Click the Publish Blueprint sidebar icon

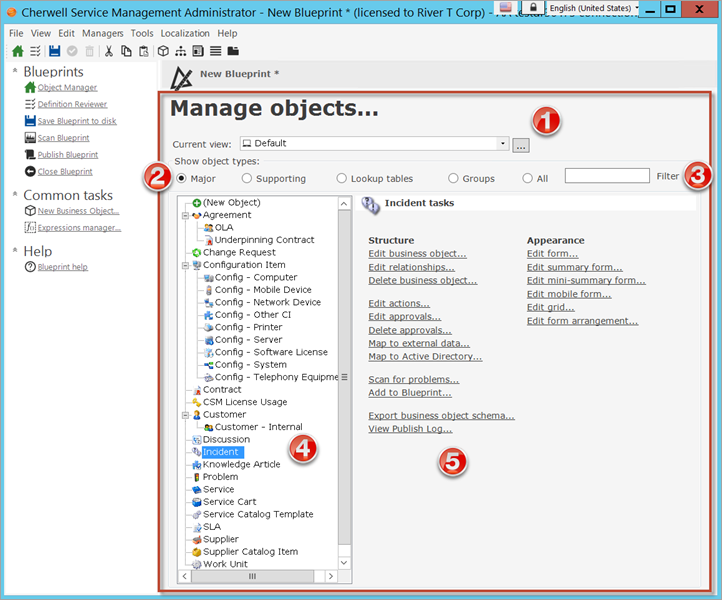pos(30,154)
